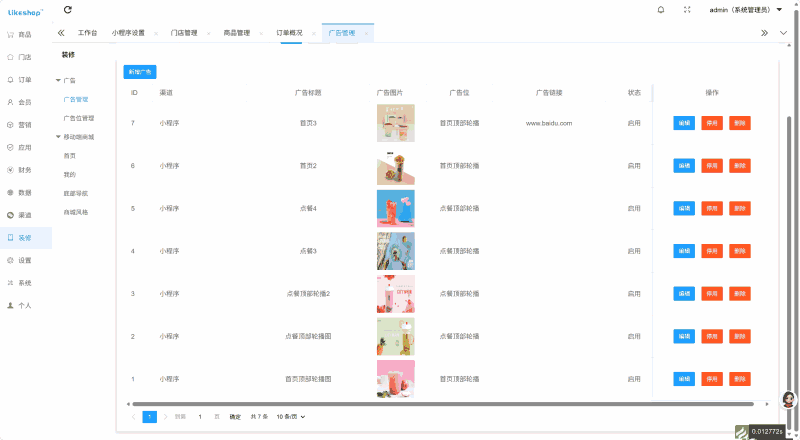Click the horizontal table scrollbar

(442, 404)
